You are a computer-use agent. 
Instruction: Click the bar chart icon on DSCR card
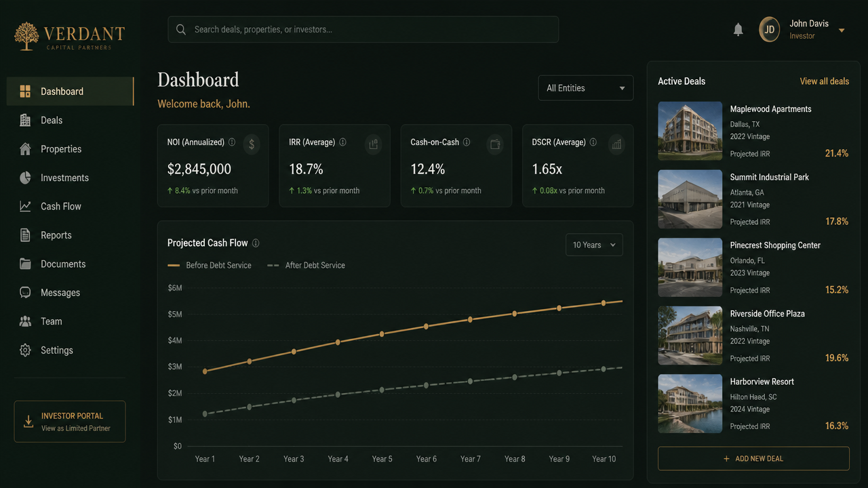[616, 144]
